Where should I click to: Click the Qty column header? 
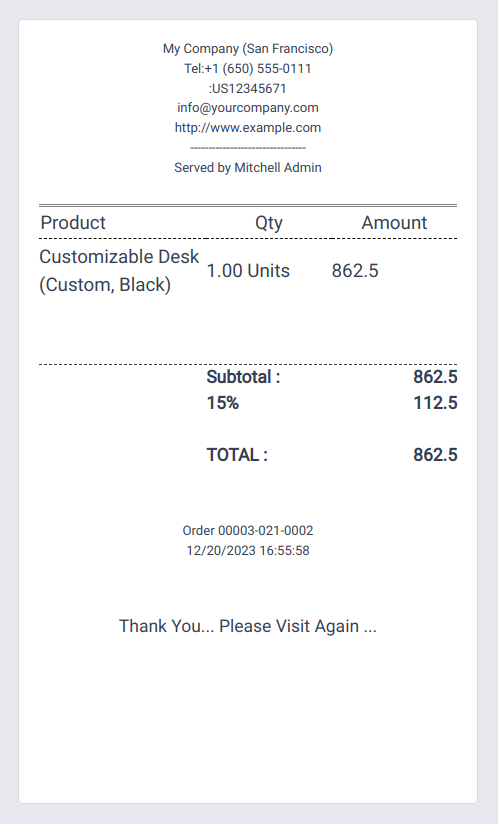tap(269, 223)
